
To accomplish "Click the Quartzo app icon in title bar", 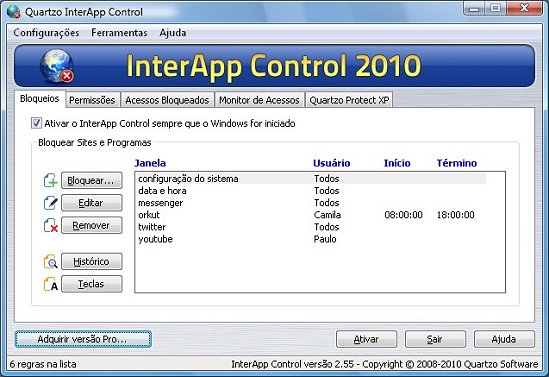I will [x=13, y=12].
